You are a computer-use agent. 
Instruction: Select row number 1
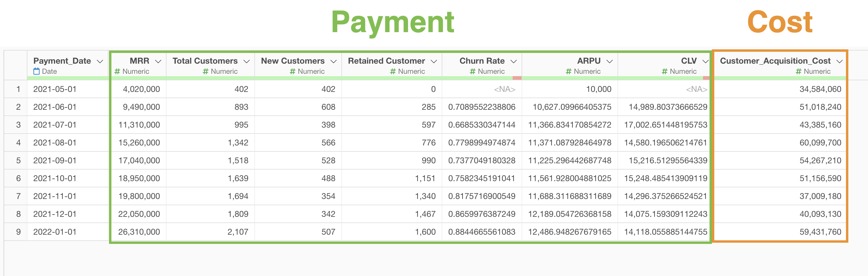tap(18, 89)
